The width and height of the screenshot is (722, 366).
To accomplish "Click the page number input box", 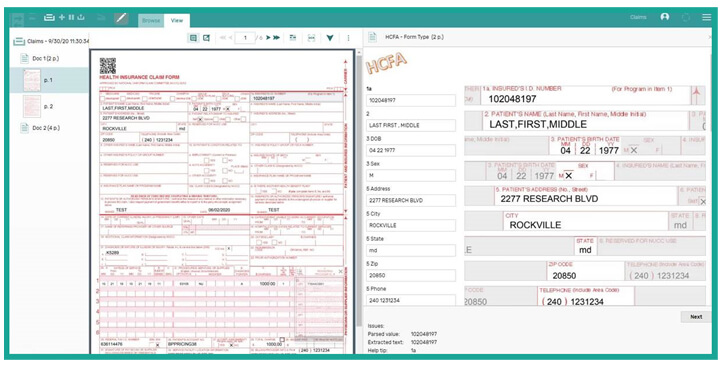I will pos(245,38).
